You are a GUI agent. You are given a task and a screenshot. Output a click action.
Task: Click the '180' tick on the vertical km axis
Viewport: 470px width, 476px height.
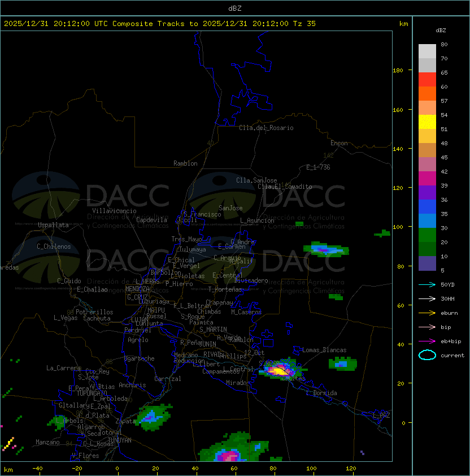[398, 71]
